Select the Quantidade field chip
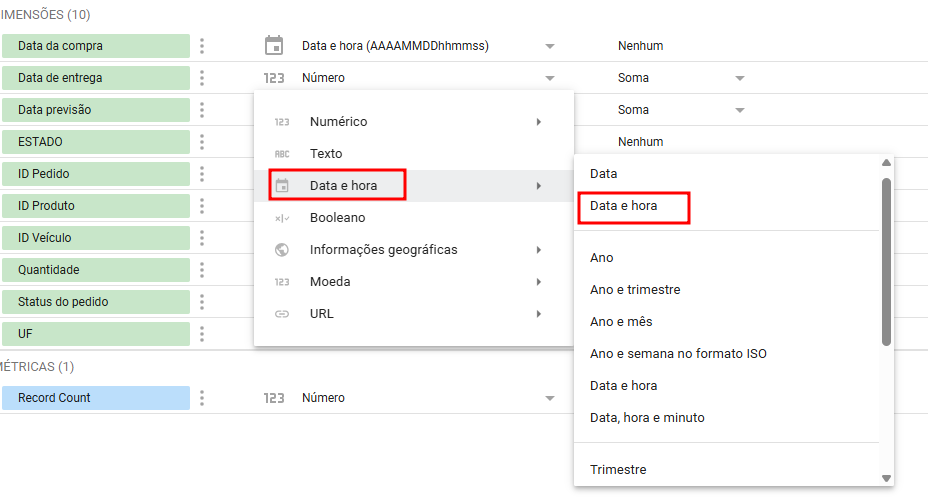 click(96, 270)
